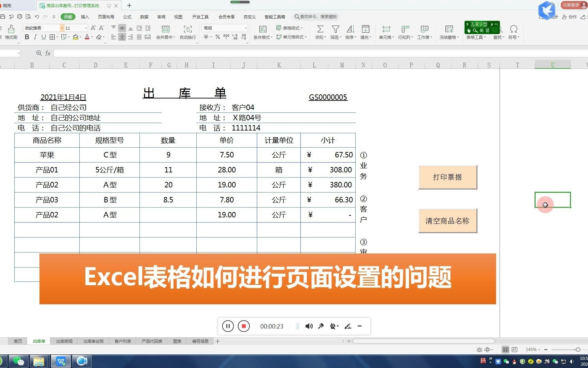Toggle italic formatting
The image size is (588, 368).
pyautogui.click(x=35, y=37)
